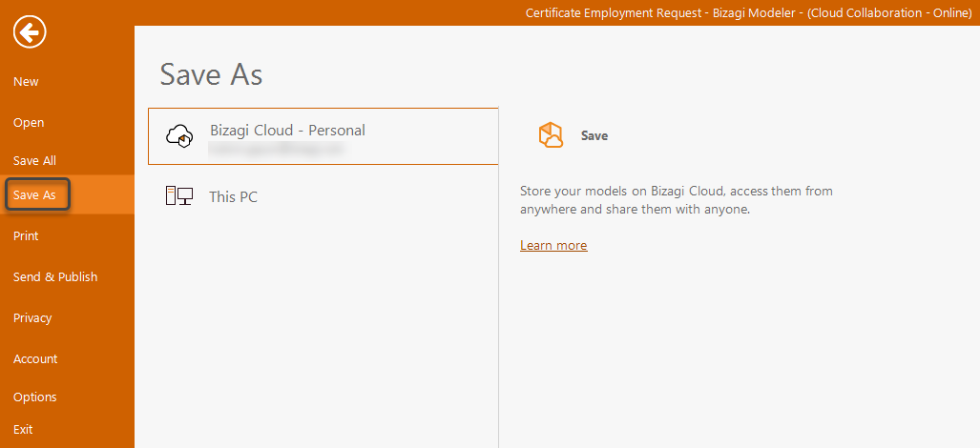980x448 pixels.
Task: Open the Privacy page
Action: (32, 317)
